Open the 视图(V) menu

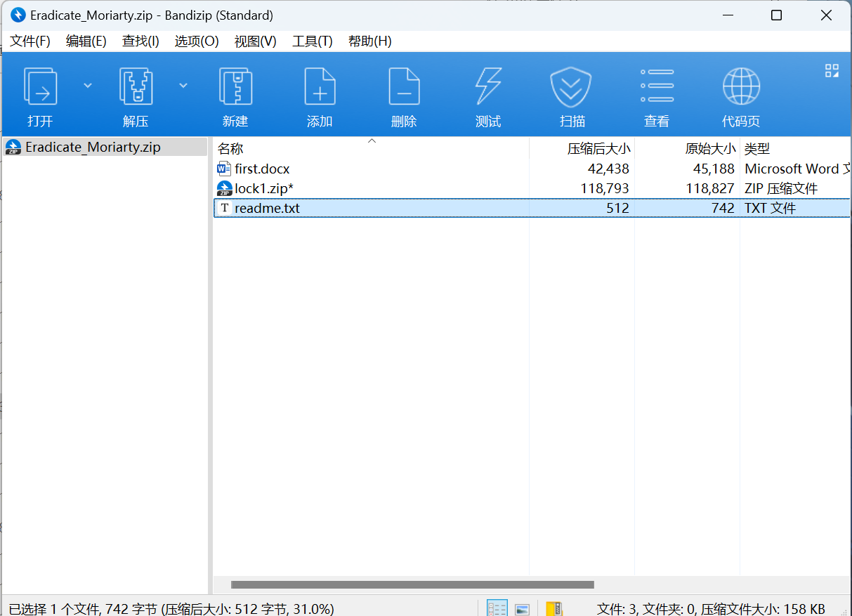(256, 41)
